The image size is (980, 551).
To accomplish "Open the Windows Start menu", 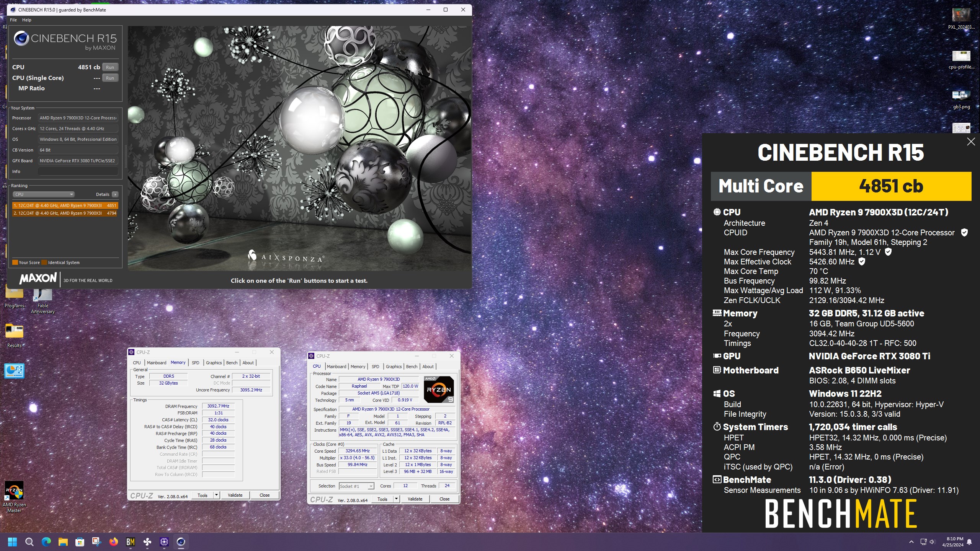I will [12, 542].
